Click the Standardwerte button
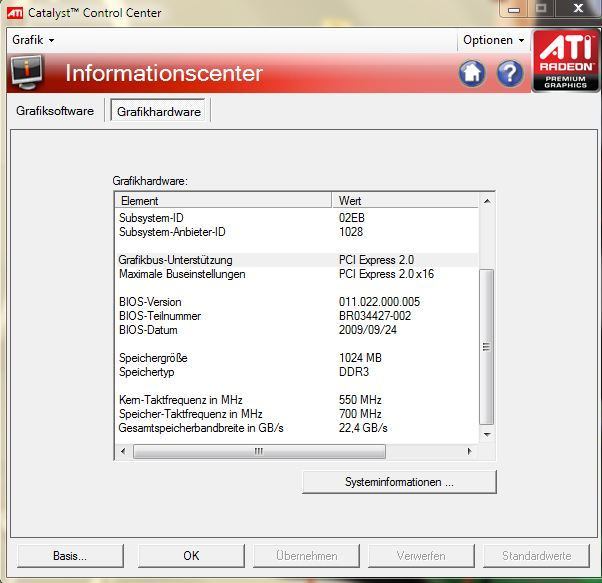The height and width of the screenshot is (583, 602). [x=536, y=555]
